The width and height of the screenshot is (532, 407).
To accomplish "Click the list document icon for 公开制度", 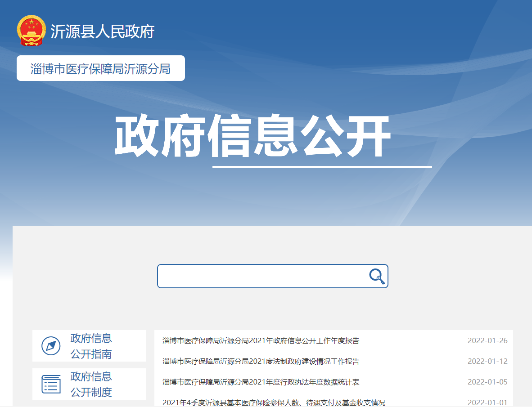I will 51,384.
